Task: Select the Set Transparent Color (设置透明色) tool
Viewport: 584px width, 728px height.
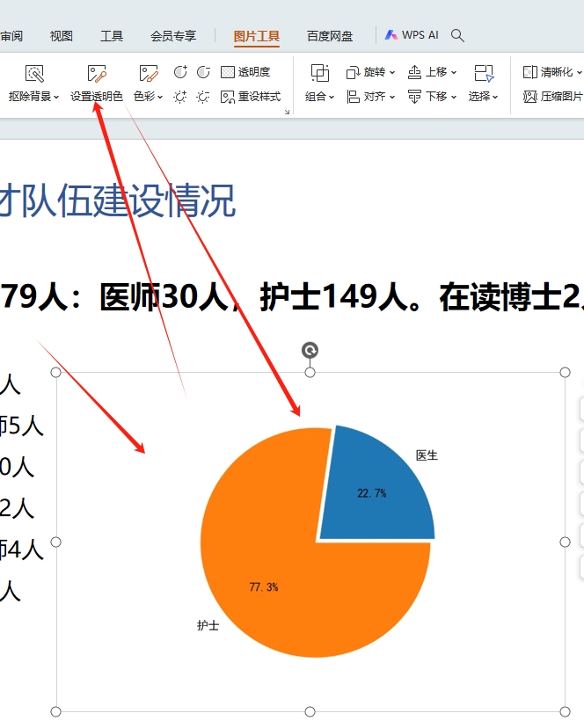Action: click(96, 74)
